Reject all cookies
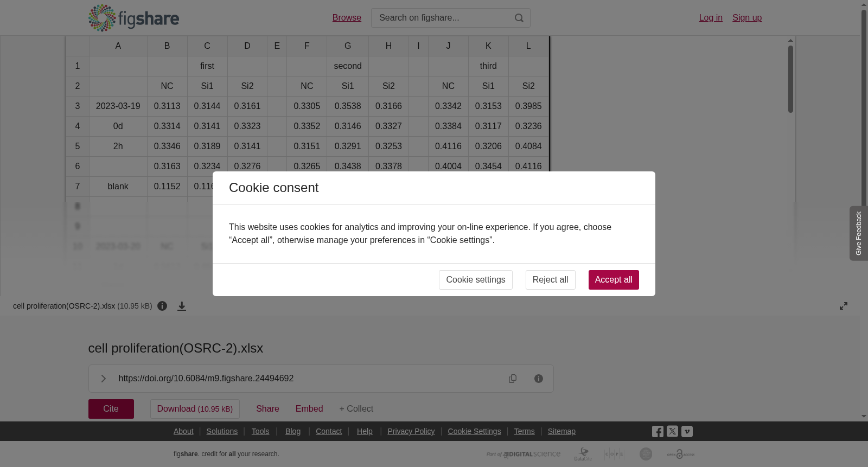Image resolution: width=868 pixels, height=467 pixels. pos(550,280)
